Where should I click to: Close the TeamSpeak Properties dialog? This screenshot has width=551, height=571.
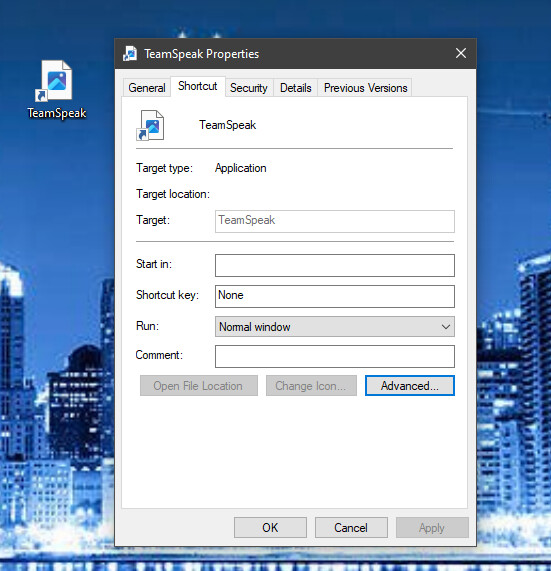461,53
